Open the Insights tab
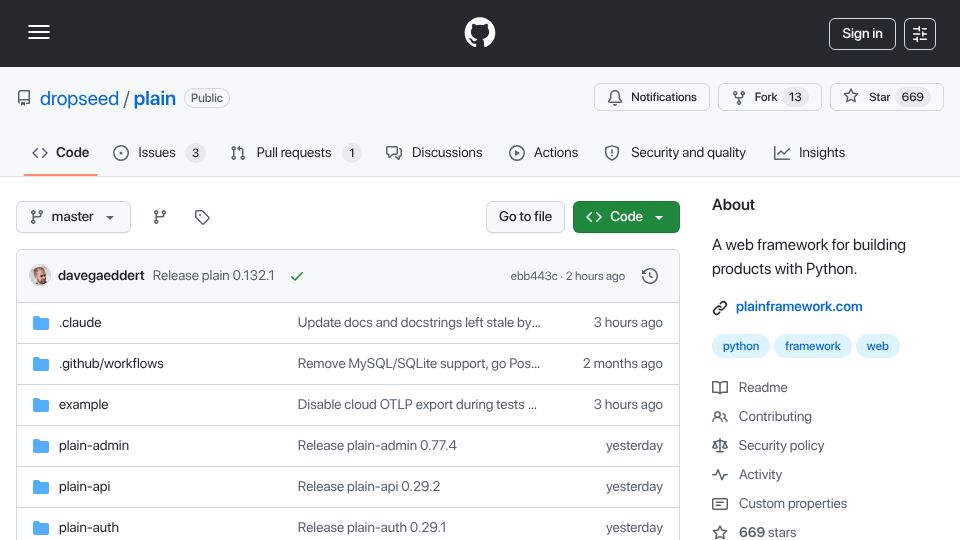The height and width of the screenshot is (540, 960). (x=809, y=152)
